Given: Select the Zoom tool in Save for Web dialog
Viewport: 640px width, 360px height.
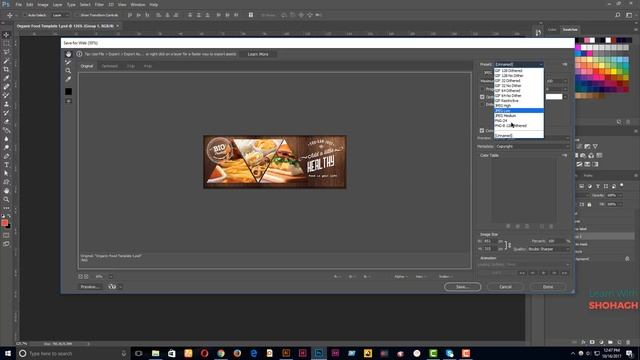Looking at the screenshot, I should (x=68, y=71).
